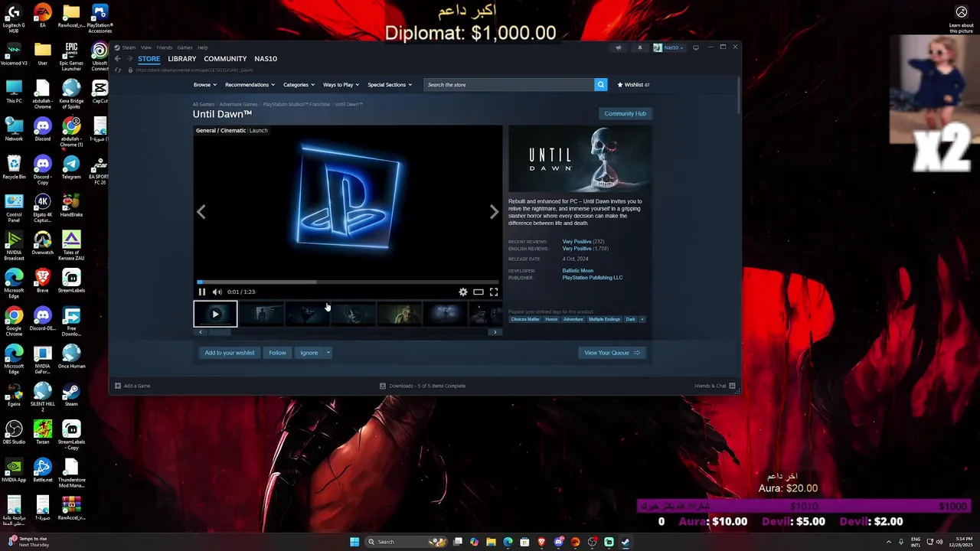Click the Choices Matter tag
Image resolution: width=980 pixels, height=551 pixels.
(x=525, y=319)
